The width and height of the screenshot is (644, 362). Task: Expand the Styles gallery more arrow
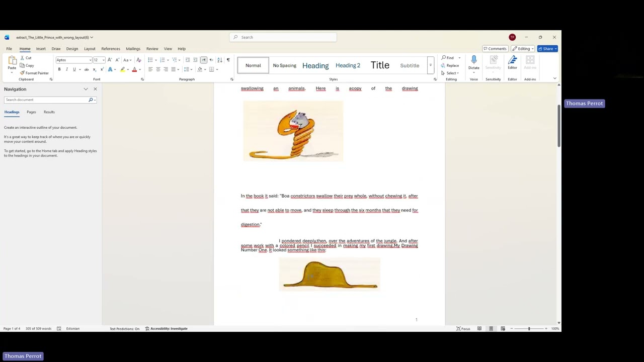430,65
